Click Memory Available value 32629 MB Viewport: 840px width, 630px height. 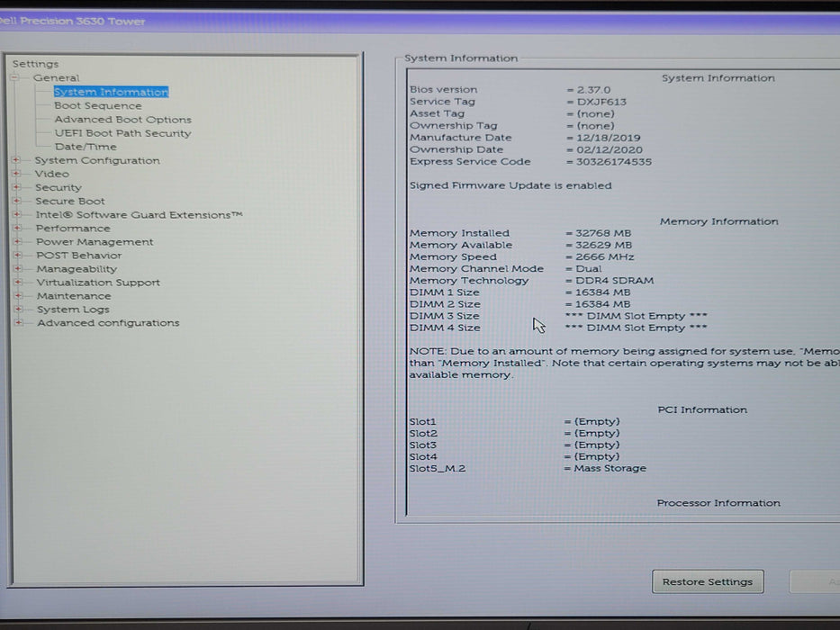(604, 245)
